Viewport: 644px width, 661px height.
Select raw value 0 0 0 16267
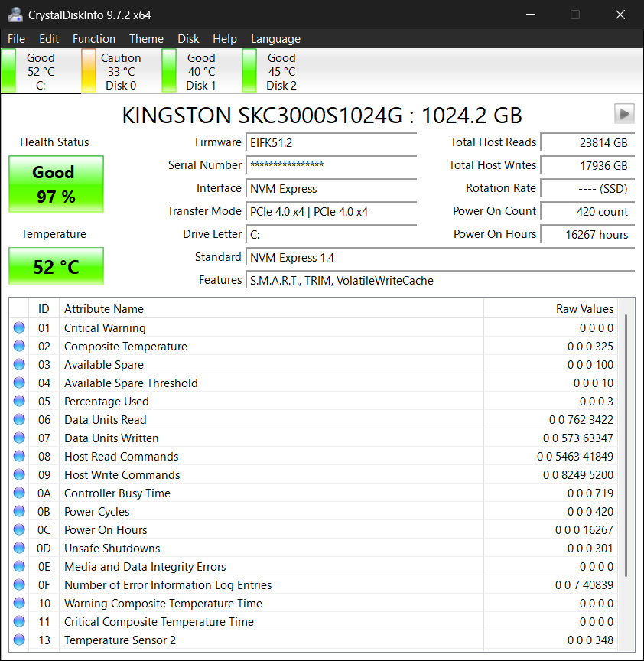pos(584,530)
